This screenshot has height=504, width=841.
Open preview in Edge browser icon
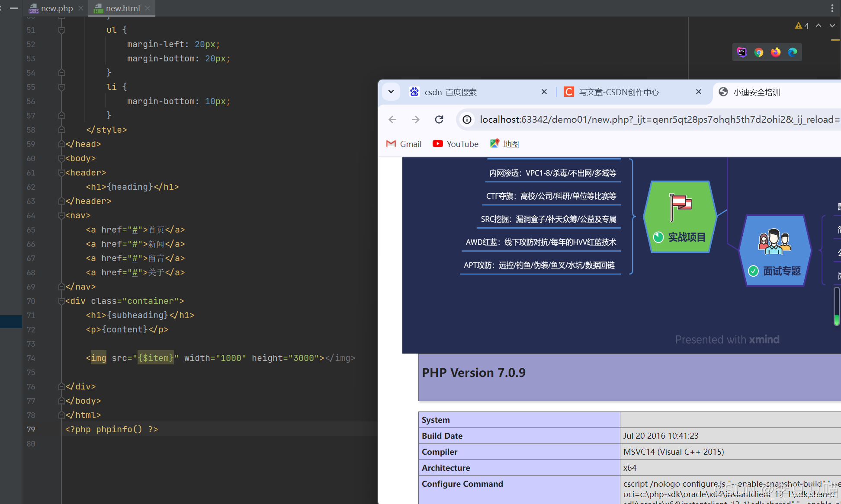(793, 52)
